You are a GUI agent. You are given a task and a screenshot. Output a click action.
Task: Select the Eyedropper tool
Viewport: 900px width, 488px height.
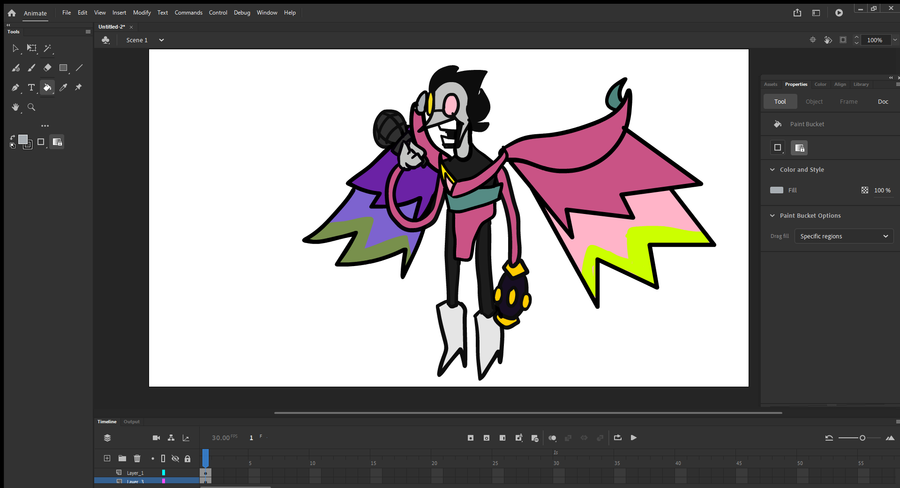(63, 87)
